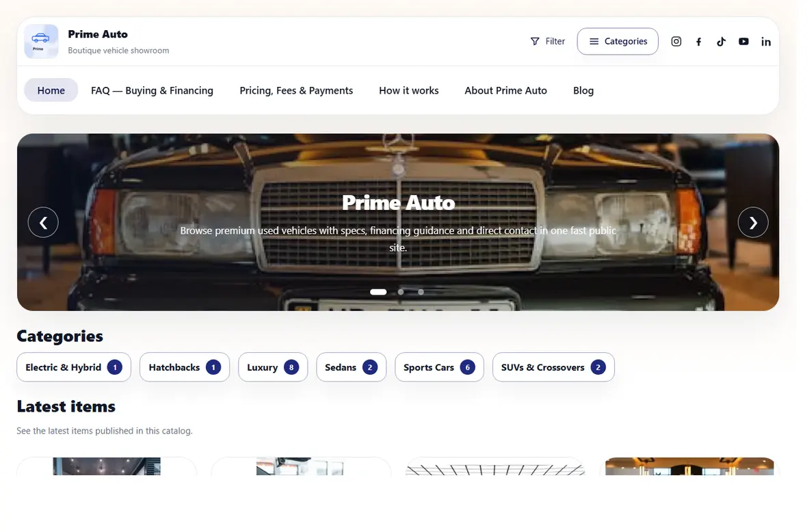807x532 pixels.
Task: Open the Categories menu button
Action: click(x=618, y=41)
